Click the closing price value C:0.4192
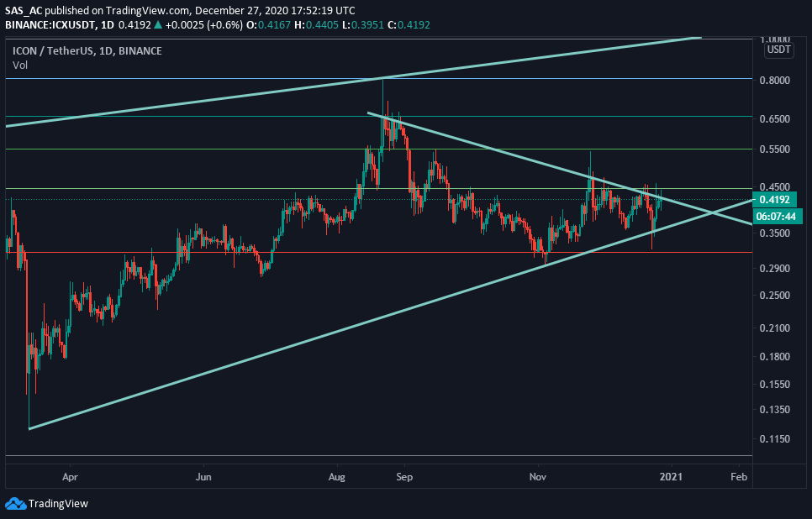 409,25
